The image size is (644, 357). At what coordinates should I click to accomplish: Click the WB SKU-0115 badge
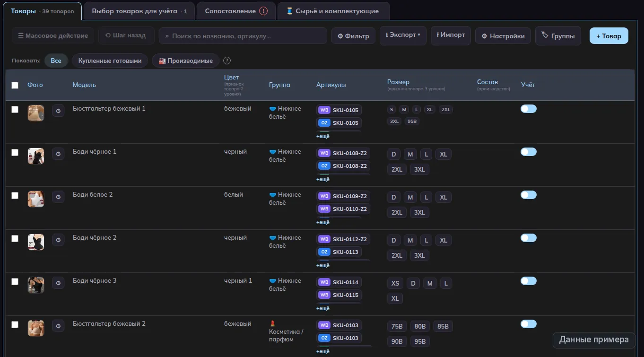point(339,295)
